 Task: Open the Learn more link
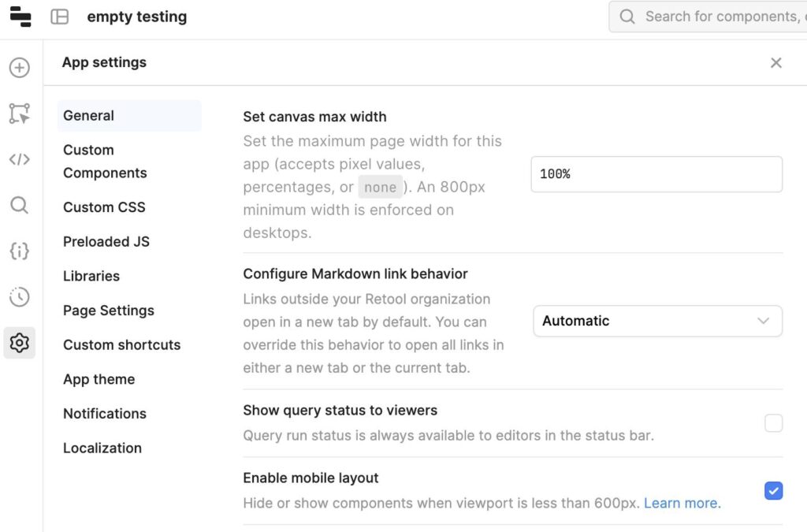coord(681,503)
